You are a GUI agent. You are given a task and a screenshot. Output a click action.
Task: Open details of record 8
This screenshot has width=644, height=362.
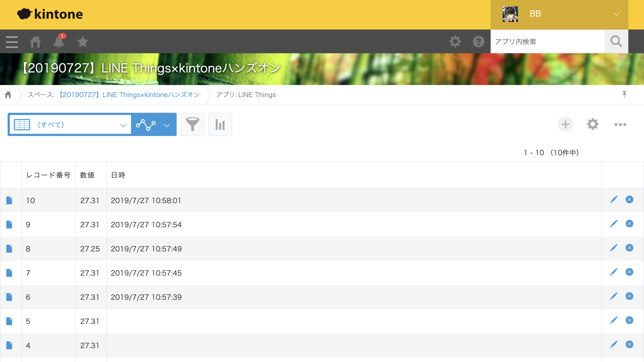(9, 249)
